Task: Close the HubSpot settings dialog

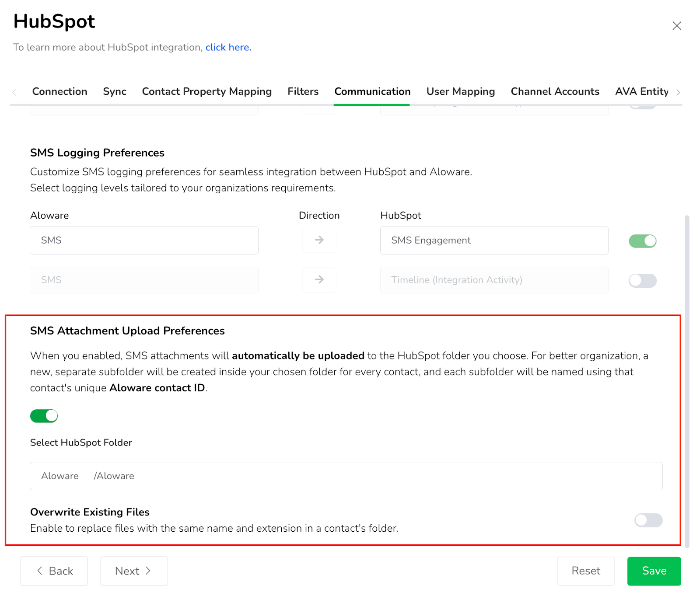Action: point(676,26)
